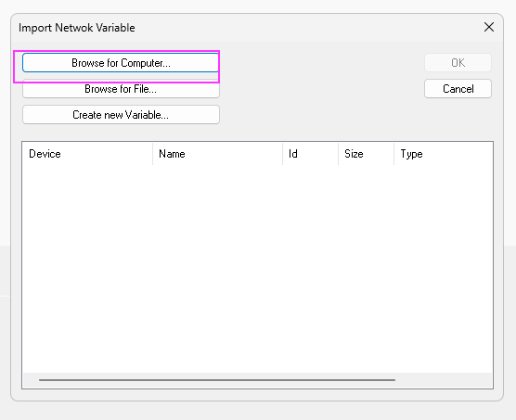Click the Id column header
Viewport: 516px width, 420px height.
tap(310, 154)
